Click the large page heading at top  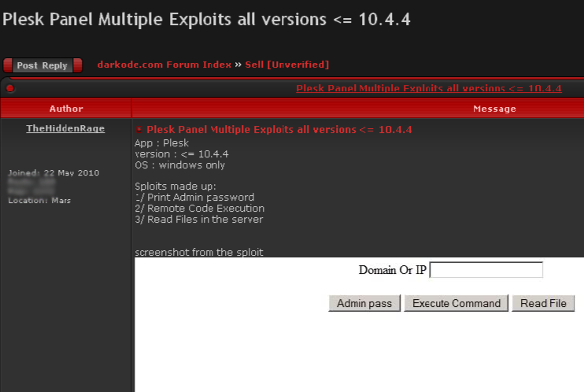206,19
